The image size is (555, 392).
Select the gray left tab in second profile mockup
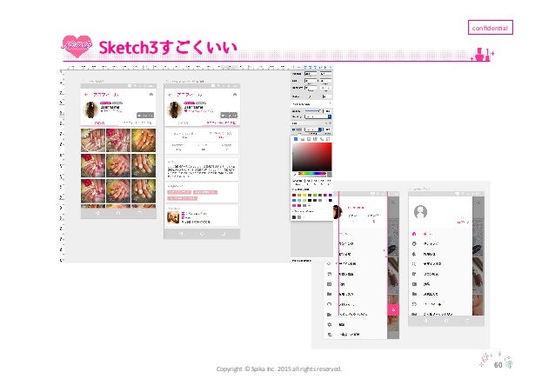click(x=183, y=123)
